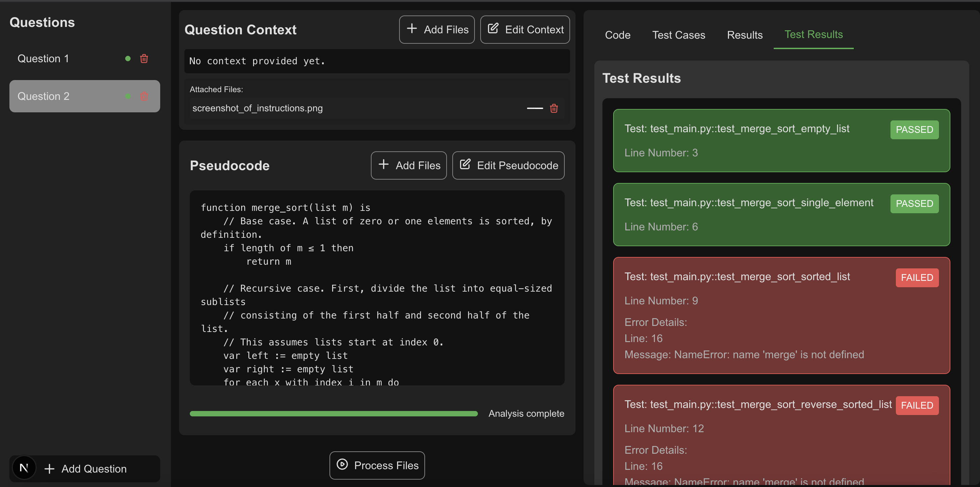This screenshot has height=487, width=980.
Task: Switch to the Results tab
Action: point(744,35)
